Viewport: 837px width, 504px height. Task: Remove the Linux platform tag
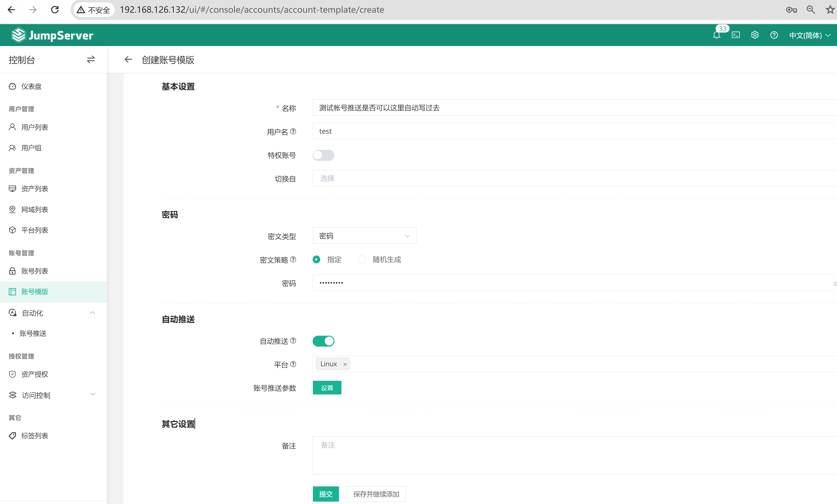point(345,364)
